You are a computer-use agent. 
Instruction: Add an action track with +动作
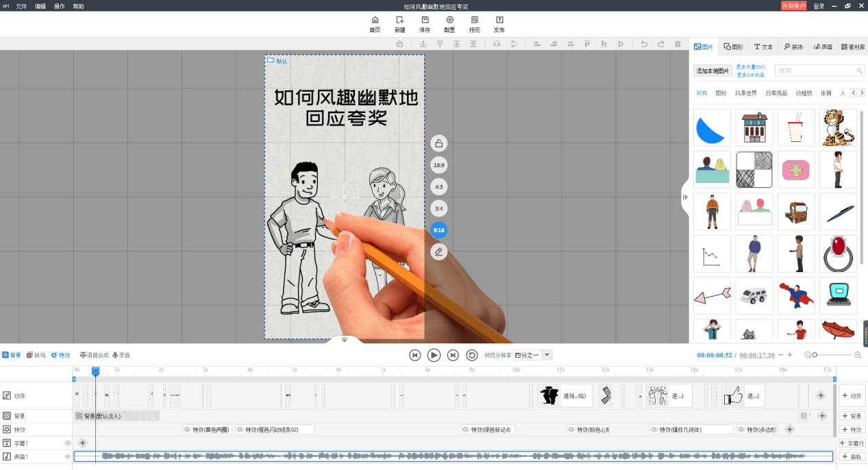851,395
